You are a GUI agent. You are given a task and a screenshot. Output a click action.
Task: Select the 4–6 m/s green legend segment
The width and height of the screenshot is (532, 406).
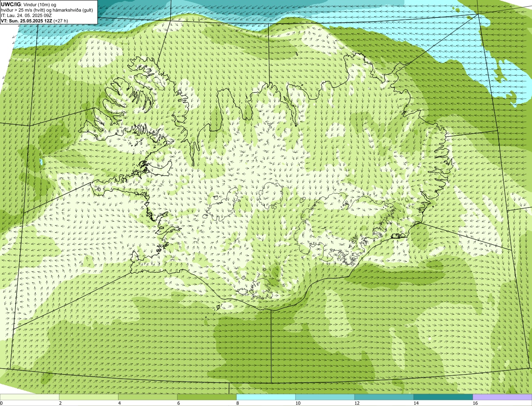coord(148,397)
